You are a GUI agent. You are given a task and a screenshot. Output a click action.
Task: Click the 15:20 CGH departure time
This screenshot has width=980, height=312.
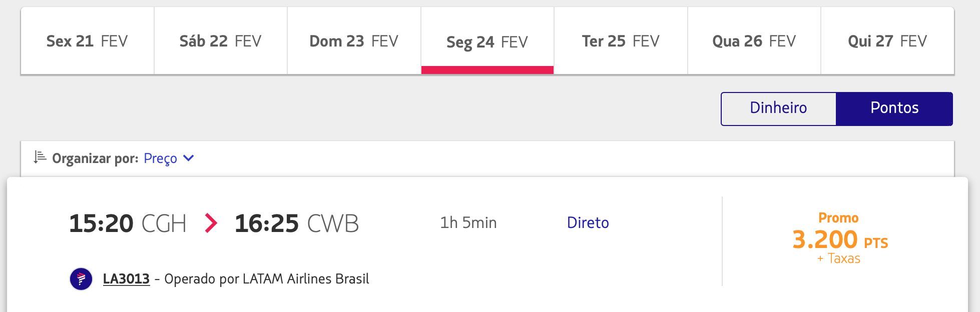pos(128,223)
